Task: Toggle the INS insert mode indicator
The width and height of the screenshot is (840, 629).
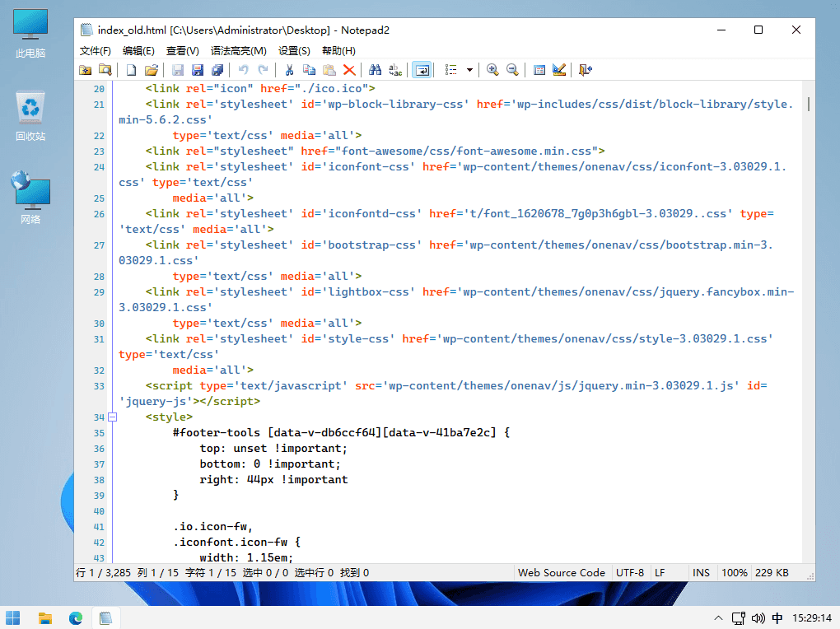Action: click(x=701, y=573)
